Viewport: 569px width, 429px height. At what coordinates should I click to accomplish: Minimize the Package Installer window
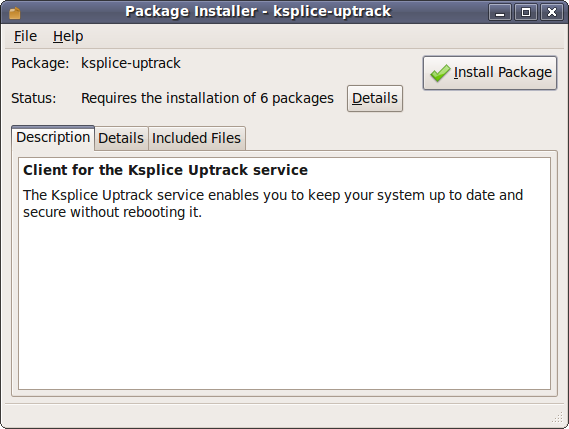[500, 12]
